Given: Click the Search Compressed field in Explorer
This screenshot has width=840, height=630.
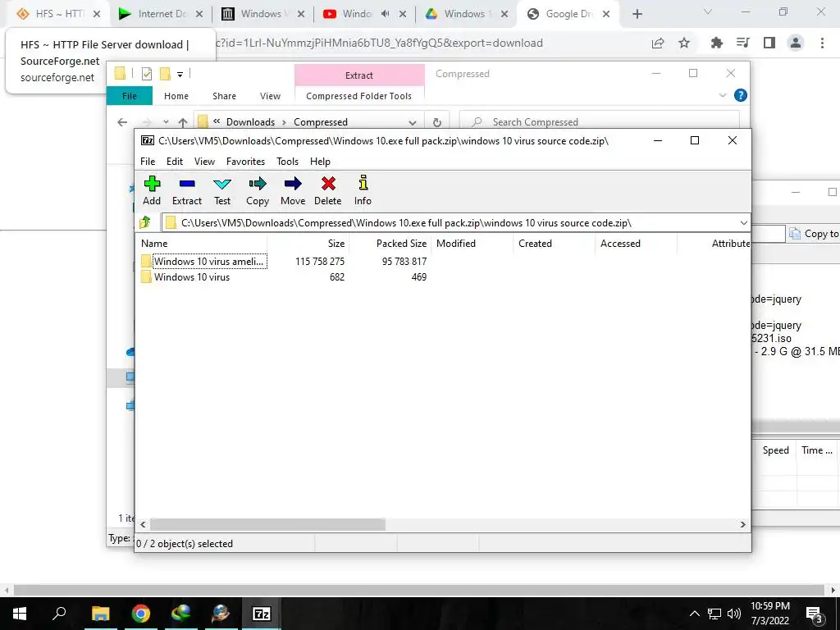Looking at the screenshot, I should [600, 122].
